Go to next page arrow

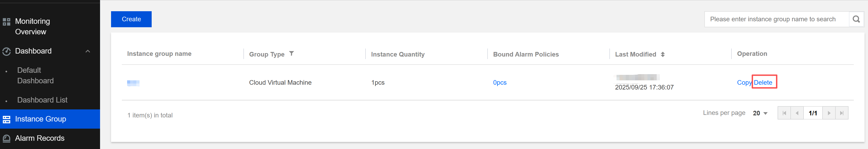click(x=829, y=113)
